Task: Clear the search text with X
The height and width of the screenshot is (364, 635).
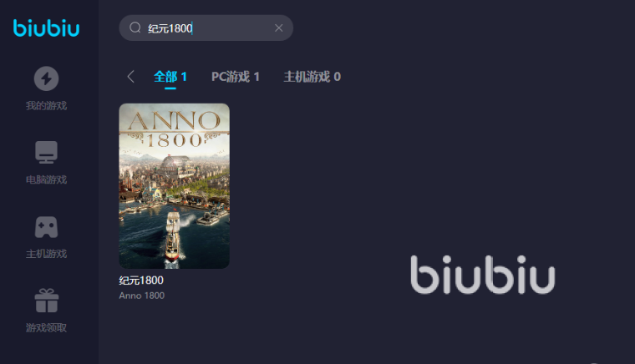Action: point(278,28)
